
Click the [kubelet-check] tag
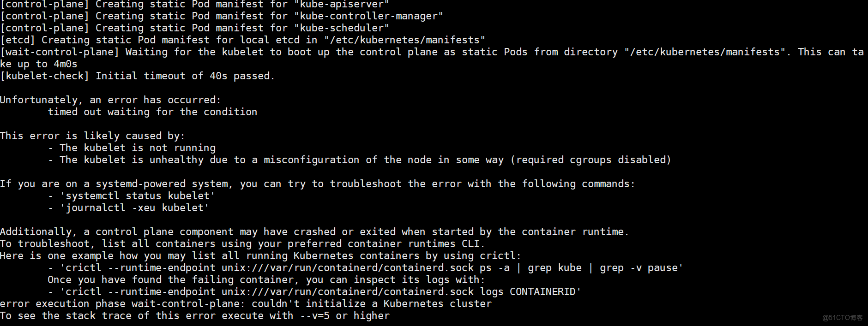click(x=45, y=76)
